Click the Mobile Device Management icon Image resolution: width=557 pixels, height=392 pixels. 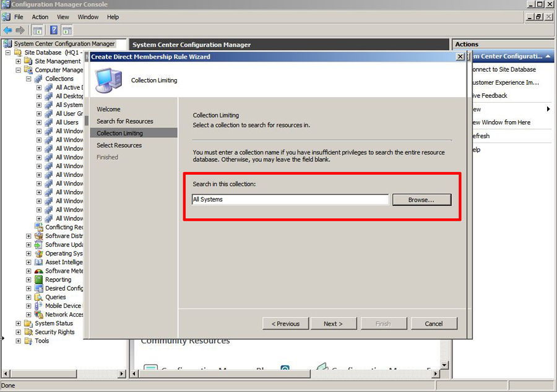coord(38,306)
